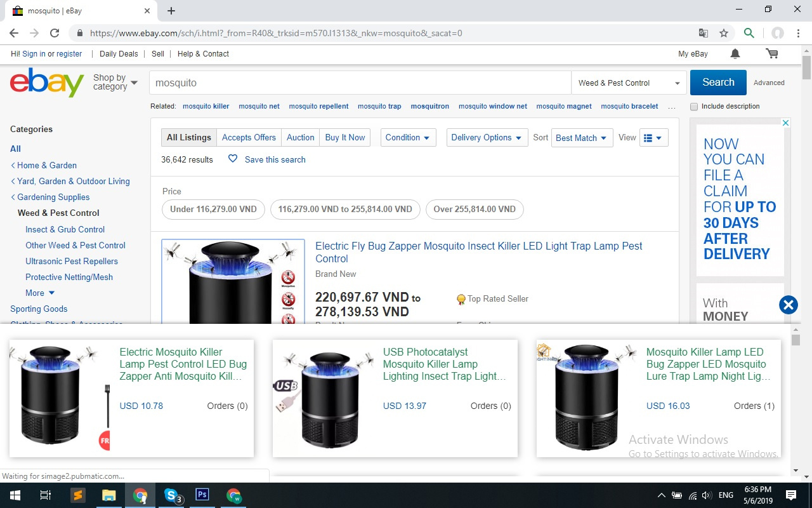
Task: Open My eBay menu
Action: (693, 54)
